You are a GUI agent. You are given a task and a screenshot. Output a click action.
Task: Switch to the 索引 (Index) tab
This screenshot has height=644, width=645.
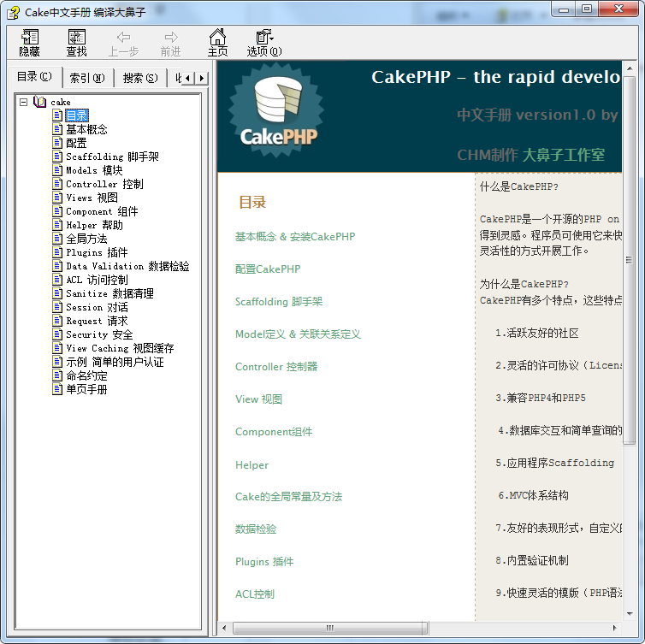[86, 78]
